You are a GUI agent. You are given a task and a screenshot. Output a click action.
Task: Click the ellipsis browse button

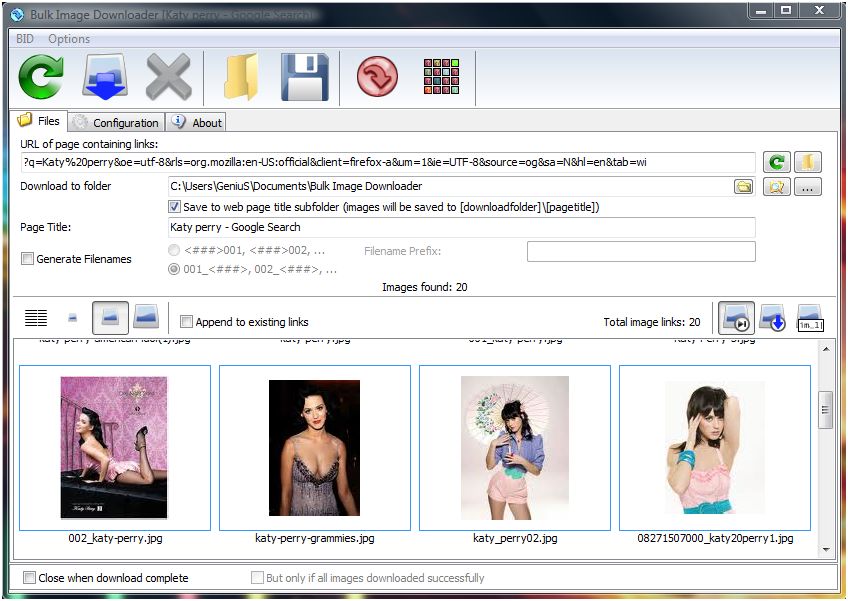click(807, 187)
